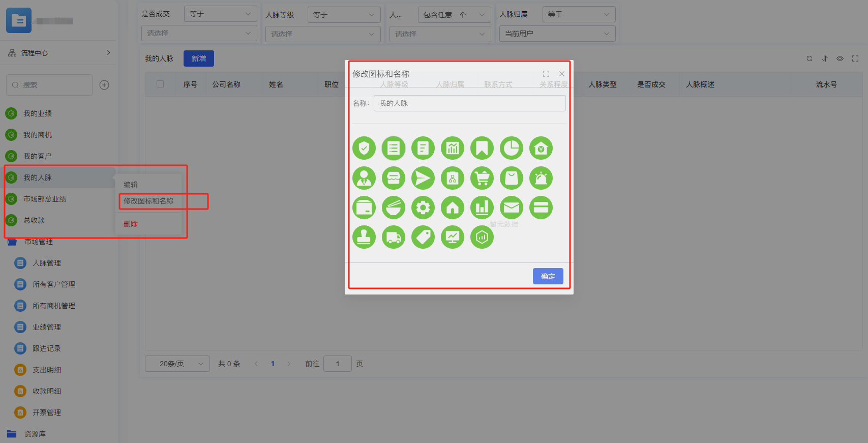Expand the 流程中心 menu

58,53
